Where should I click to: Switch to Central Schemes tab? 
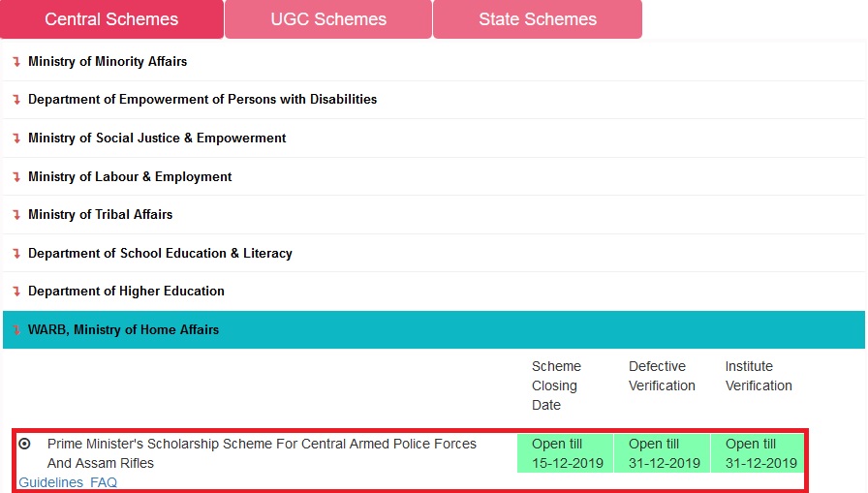pos(111,19)
